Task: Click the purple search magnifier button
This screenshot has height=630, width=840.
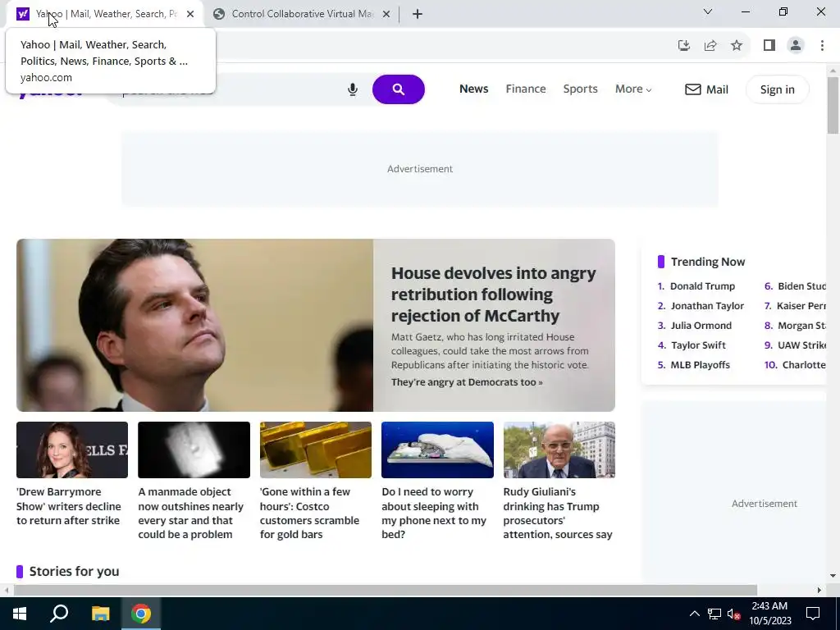Action: 399,89
